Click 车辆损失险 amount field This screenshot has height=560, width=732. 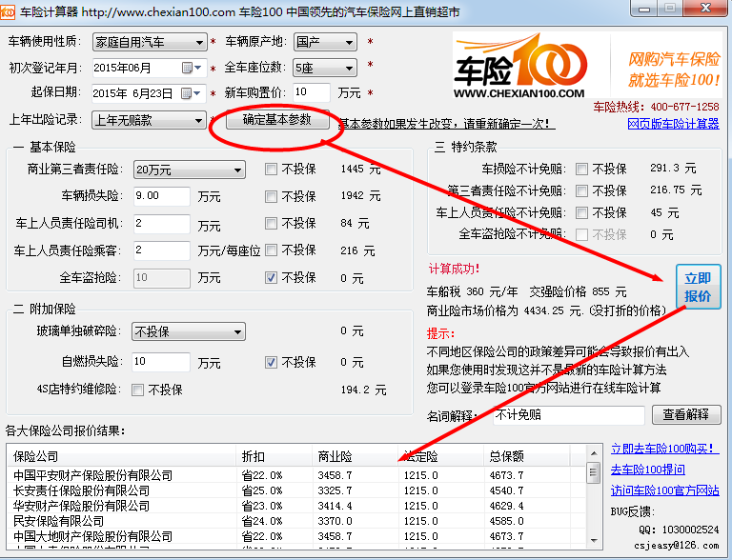coord(161,196)
